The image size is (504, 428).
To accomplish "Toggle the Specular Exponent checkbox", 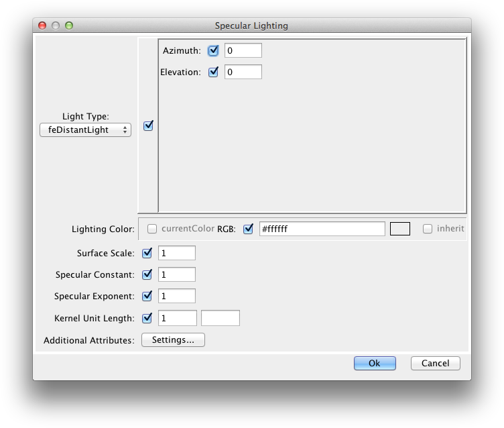I will (x=147, y=296).
